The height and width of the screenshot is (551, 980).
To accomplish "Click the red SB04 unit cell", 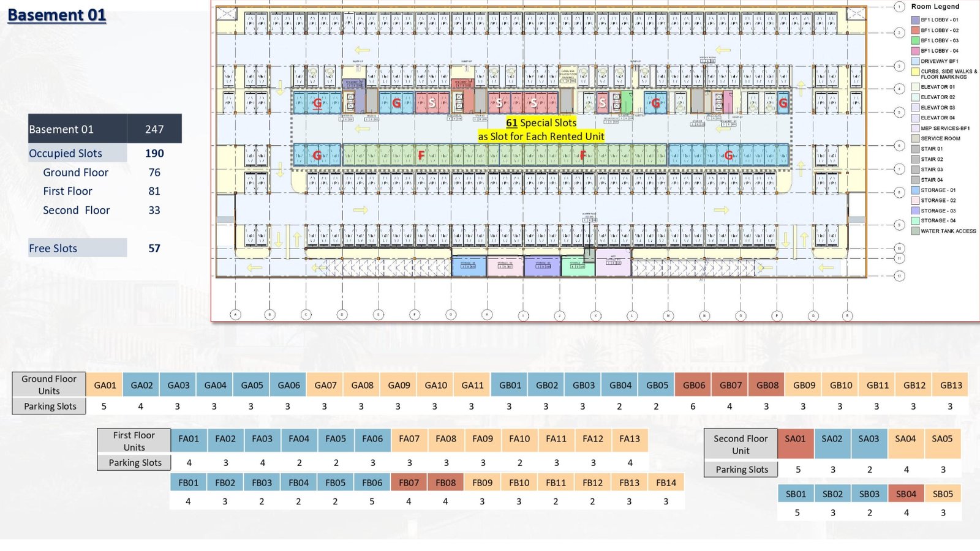I will 906,494.
